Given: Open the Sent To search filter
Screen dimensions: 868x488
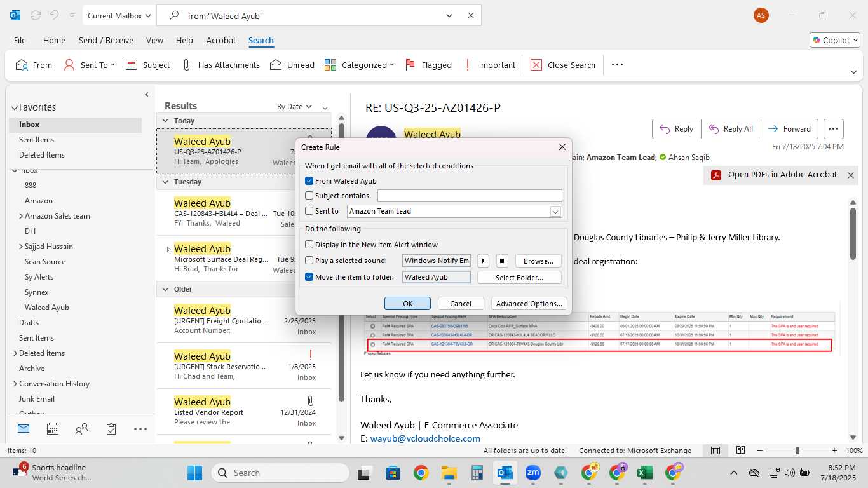Looking at the screenshot, I should tap(90, 65).
